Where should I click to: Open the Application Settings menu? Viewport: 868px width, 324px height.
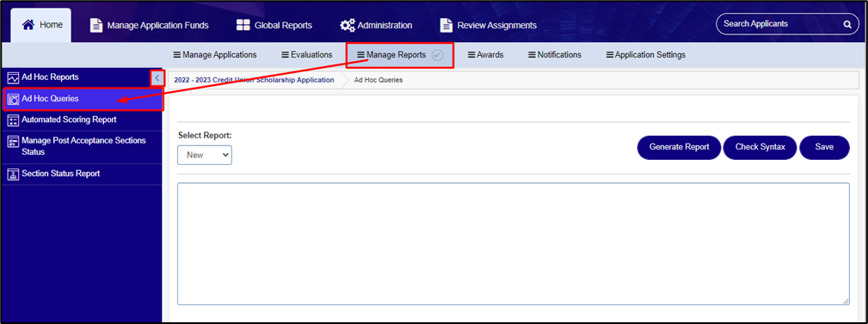[x=646, y=55]
